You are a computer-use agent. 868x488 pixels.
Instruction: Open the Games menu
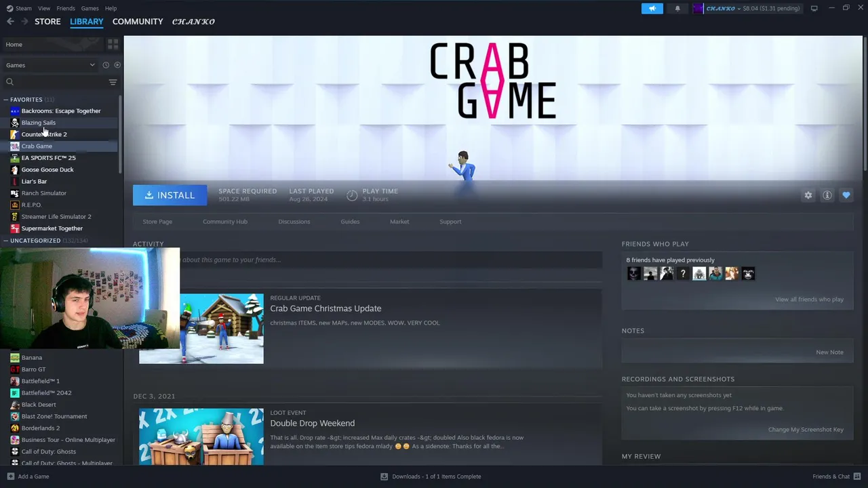pyautogui.click(x=90, y=8)
